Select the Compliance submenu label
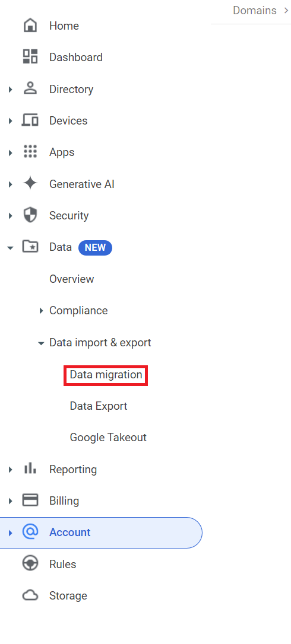Image resolution: width=291 pixels, height=644 pixels. click(x=78, y=311)
